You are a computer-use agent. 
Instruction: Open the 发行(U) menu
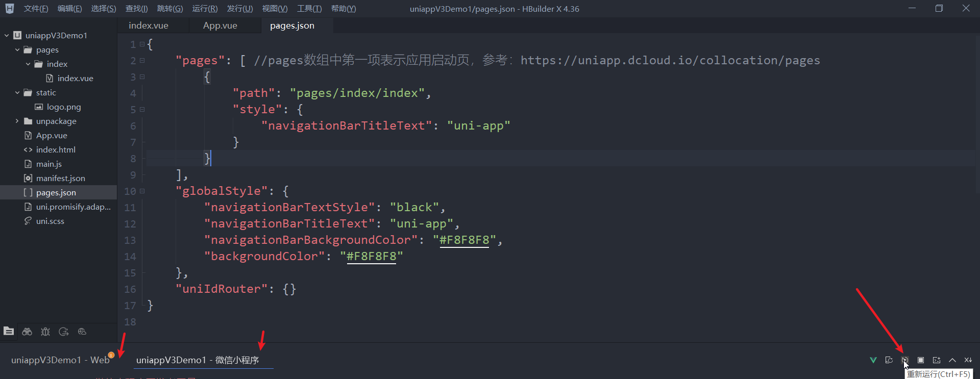240,9
